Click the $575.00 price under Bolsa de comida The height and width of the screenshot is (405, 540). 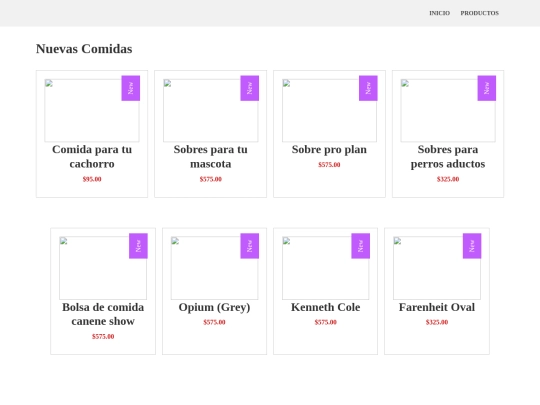pyautogui.click(x=103, y=336)
